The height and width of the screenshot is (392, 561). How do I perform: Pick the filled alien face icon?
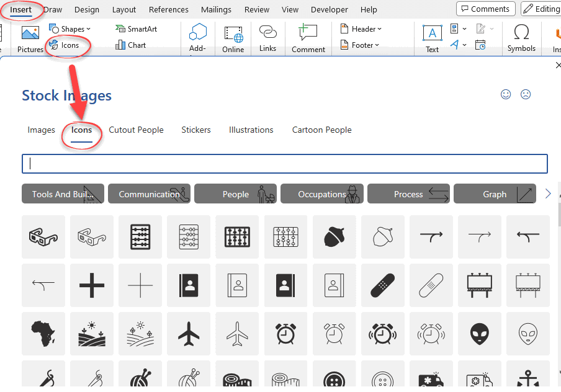[480, 334]
